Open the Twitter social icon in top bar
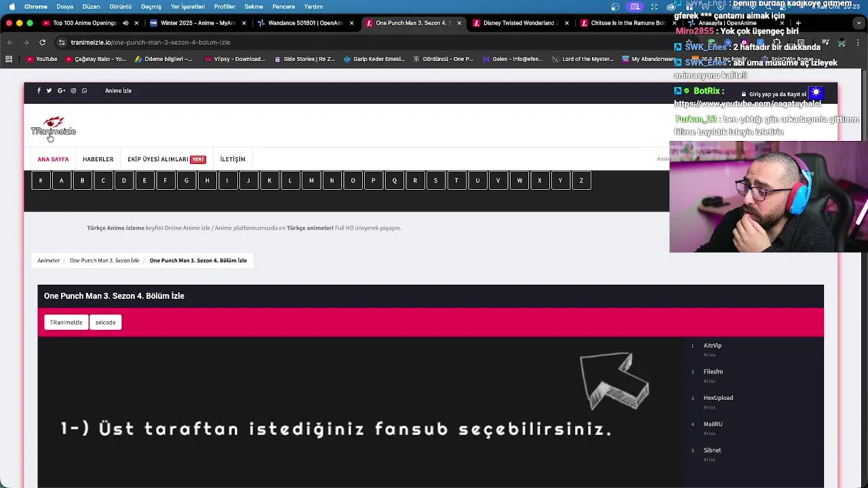 click(49, 91)
